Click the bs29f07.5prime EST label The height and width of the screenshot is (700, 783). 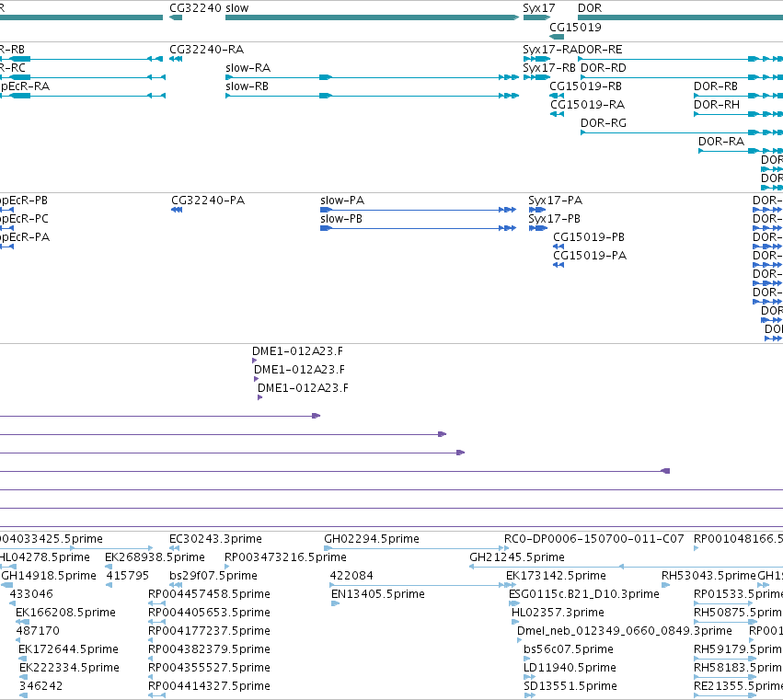[213, 576]
